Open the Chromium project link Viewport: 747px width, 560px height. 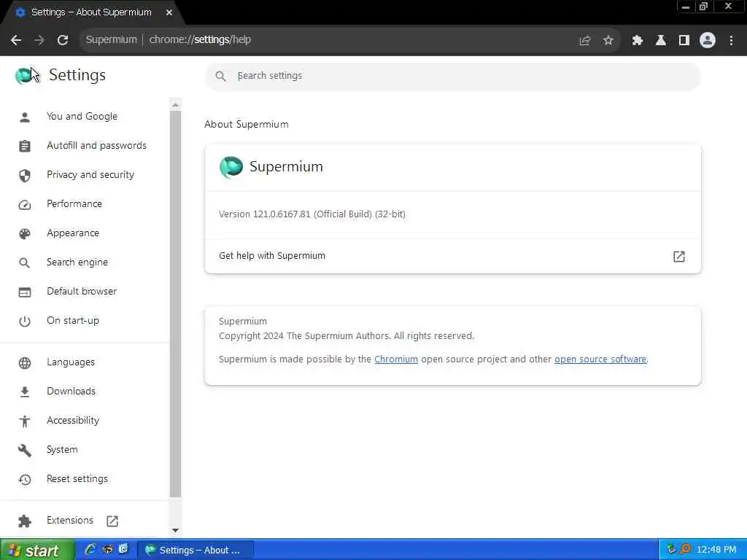pos(396,359)
